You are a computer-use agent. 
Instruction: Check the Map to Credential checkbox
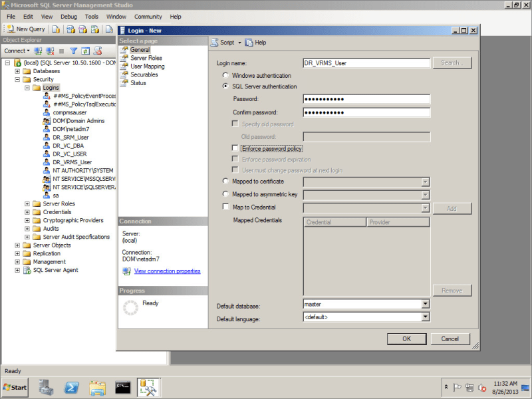(226, 207)
